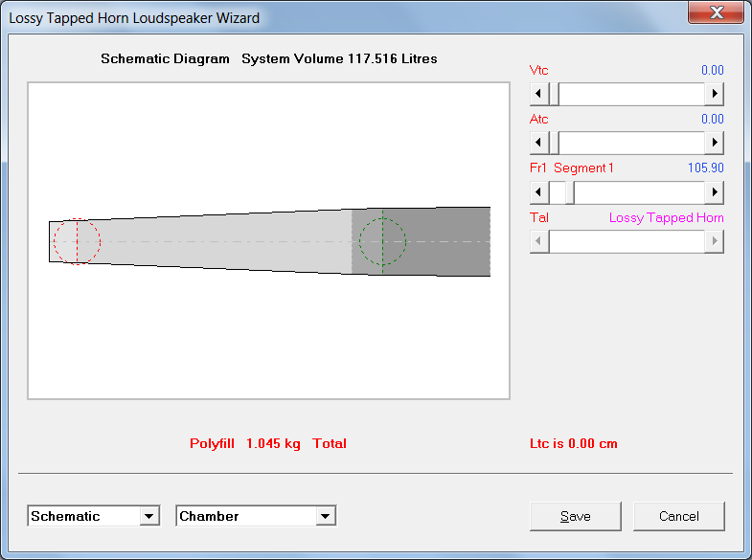Click the Tal label

pyautogui.click(x=539, y=217)
